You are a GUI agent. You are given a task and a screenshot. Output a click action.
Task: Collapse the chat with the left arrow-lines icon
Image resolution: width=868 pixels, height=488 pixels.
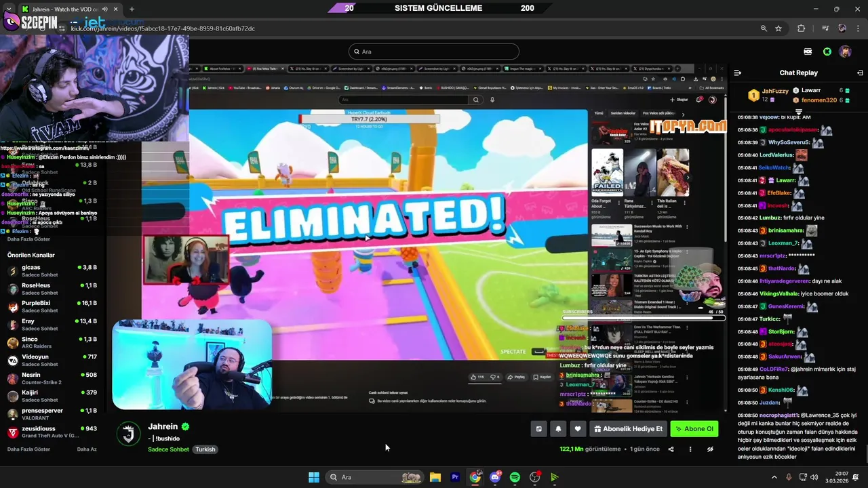[738, 73]
